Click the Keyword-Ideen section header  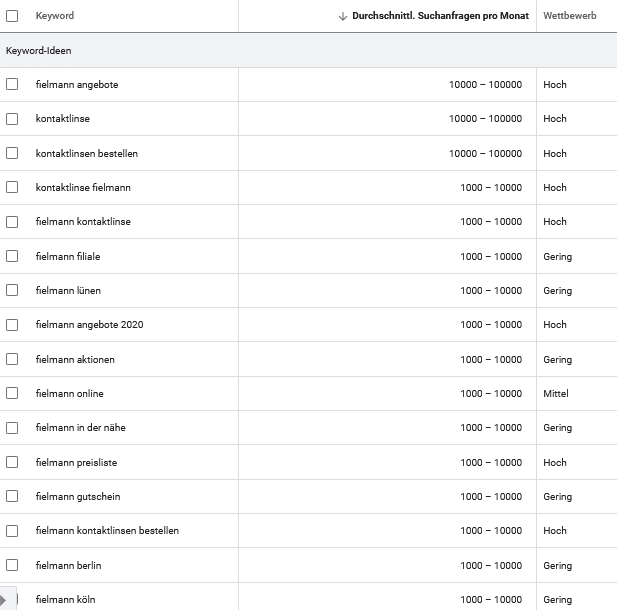[x=38, y=51]
